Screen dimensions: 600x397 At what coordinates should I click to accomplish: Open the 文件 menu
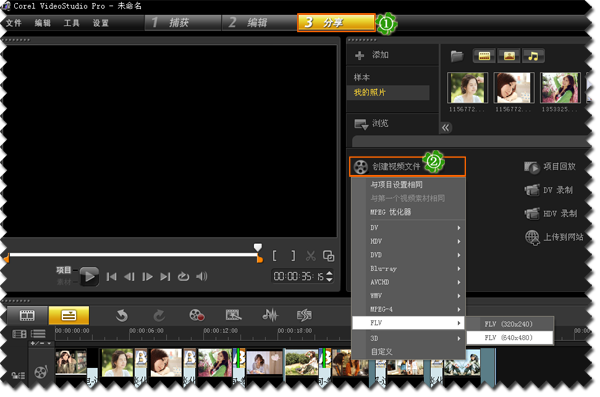(x=14, y=23)
